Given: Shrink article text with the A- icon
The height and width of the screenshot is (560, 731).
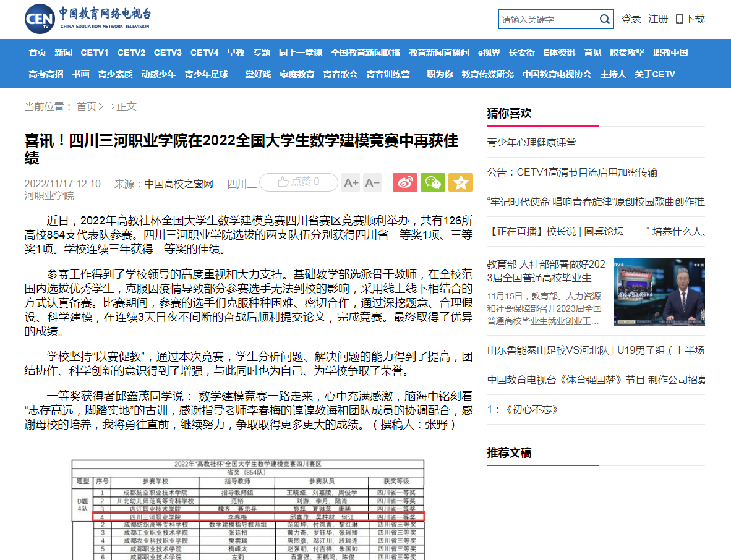Looking at the screenshot, I should (373, 182).
